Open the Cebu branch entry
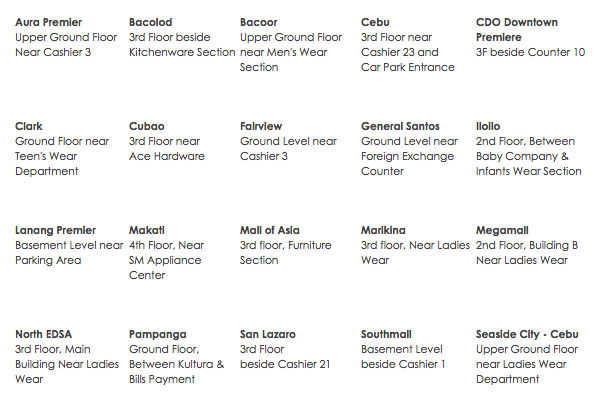Viewport: 601px width, 405px height. [x=377, y=22]
